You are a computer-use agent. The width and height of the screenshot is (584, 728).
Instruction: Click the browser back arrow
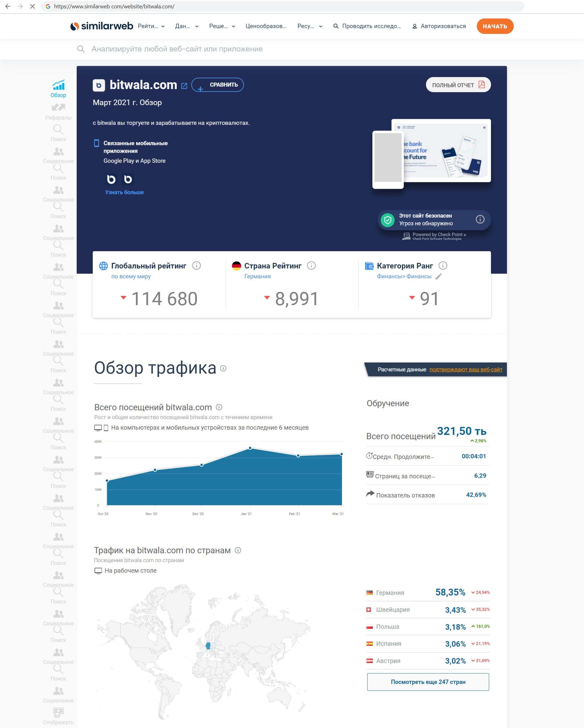coord(8,6)
